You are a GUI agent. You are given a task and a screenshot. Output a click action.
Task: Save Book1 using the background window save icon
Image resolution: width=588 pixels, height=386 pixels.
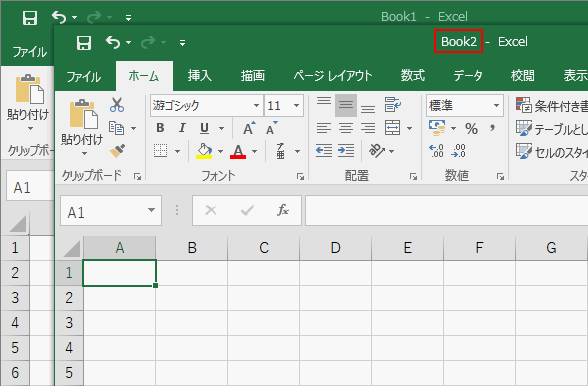[30, 18]
